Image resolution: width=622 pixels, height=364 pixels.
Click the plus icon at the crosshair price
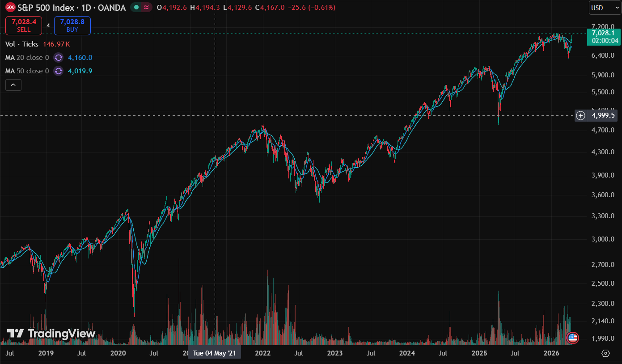tap(580, 116)
